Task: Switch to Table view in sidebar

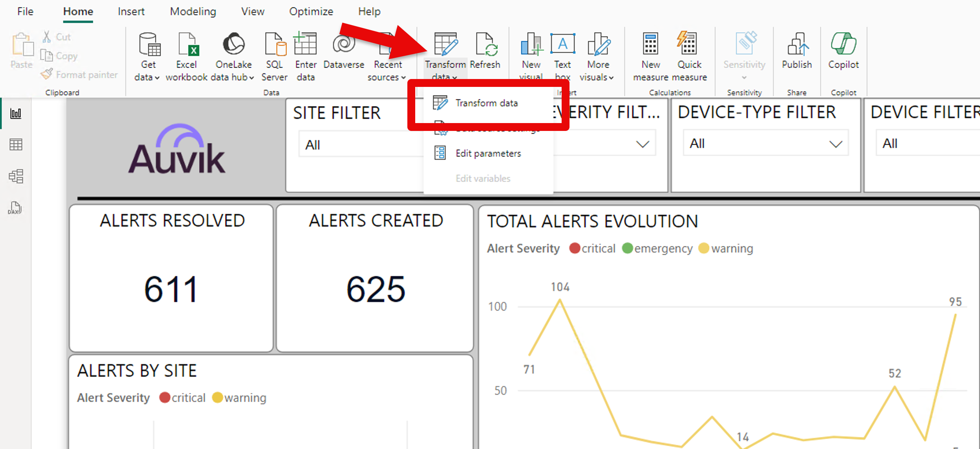Action: (x=16, y=145)
